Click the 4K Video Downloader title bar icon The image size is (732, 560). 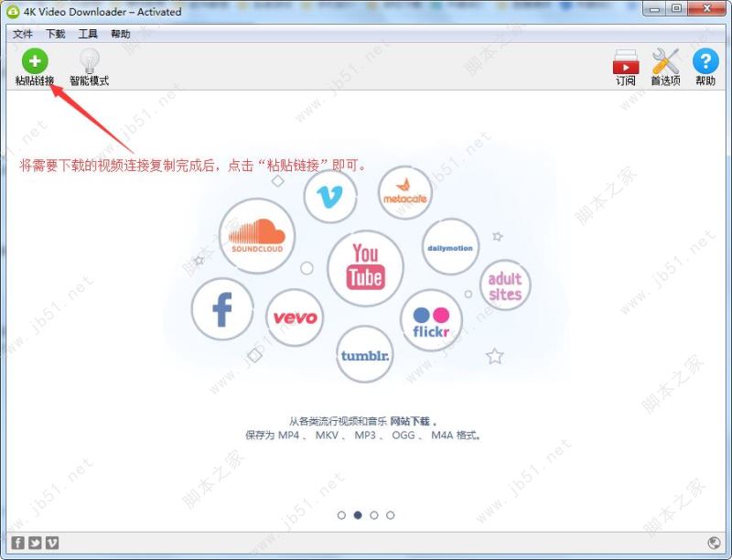pos(13,11)
